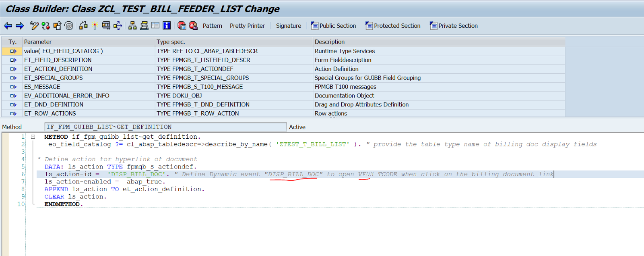Open the Help information icon
The width and height of the screenshot is (644, 256).
click(167, 26)
